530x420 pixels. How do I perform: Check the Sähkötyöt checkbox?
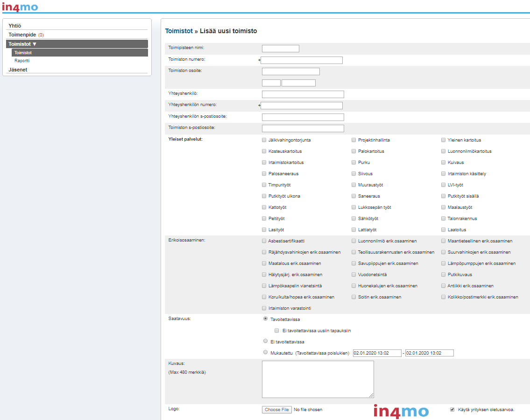tap(354, 219)
